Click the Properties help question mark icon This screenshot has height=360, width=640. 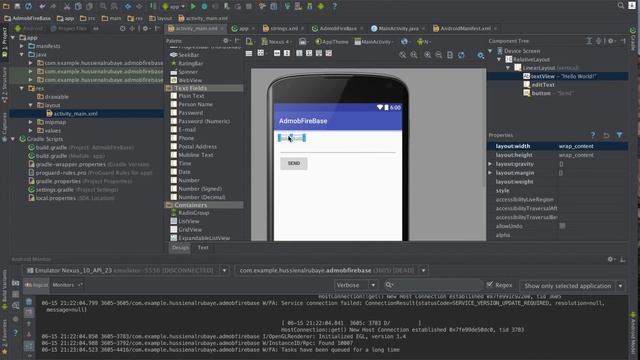[593, 135]
